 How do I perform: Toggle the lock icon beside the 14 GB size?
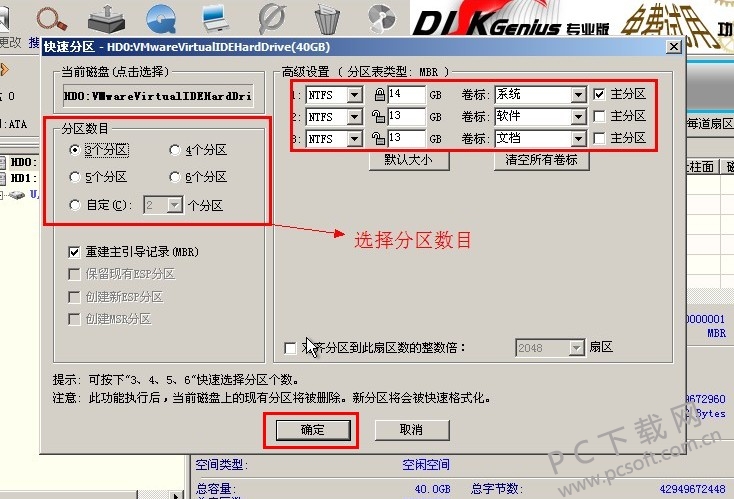click(380, 95)
